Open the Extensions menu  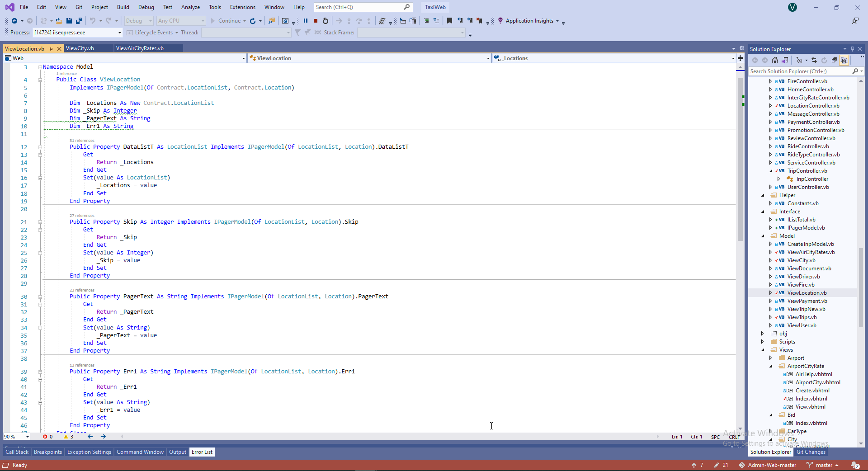pos(242,7)
